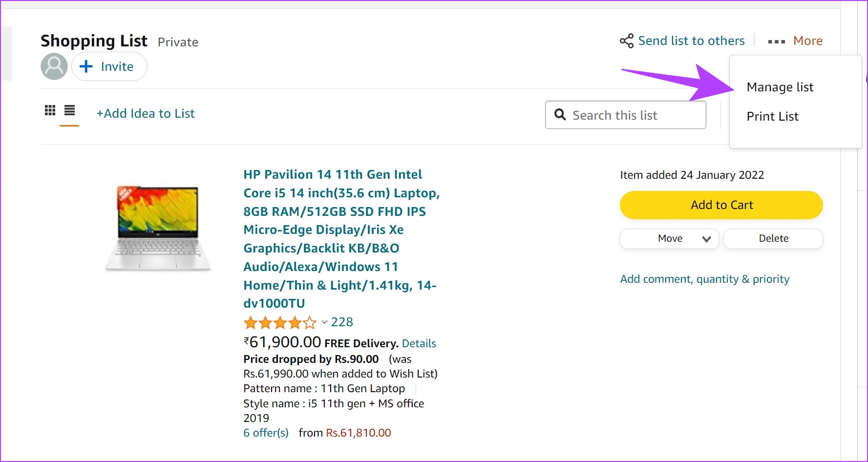Focus the Search this list field

[x=625, y=115]
